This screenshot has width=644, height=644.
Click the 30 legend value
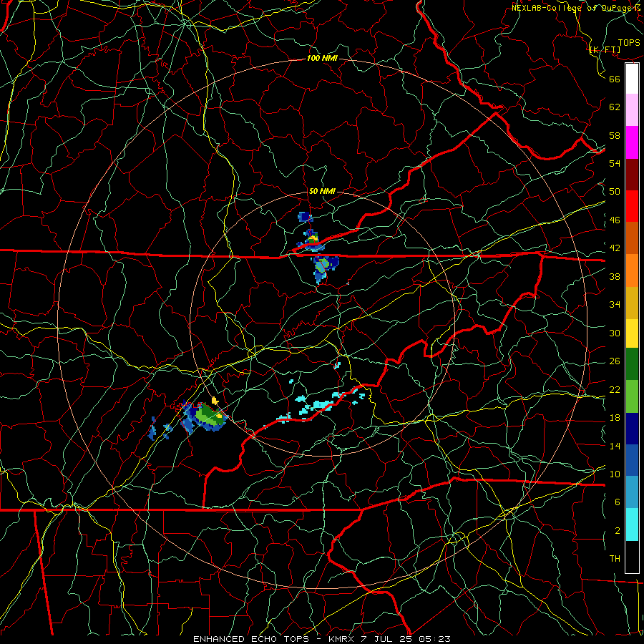pyautogui.click(x=615, y=333)
